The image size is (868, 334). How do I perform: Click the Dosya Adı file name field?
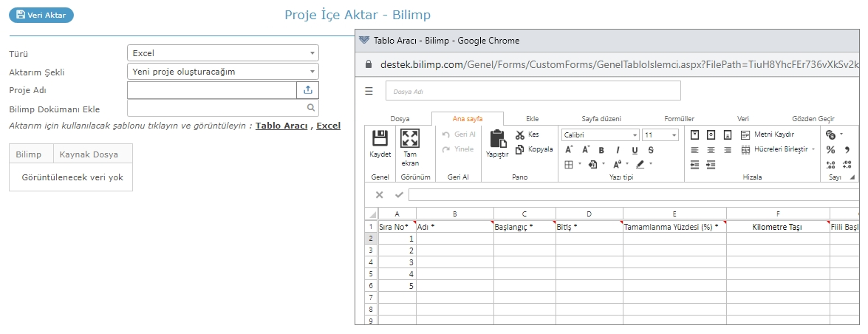click(x=533, y=91)
